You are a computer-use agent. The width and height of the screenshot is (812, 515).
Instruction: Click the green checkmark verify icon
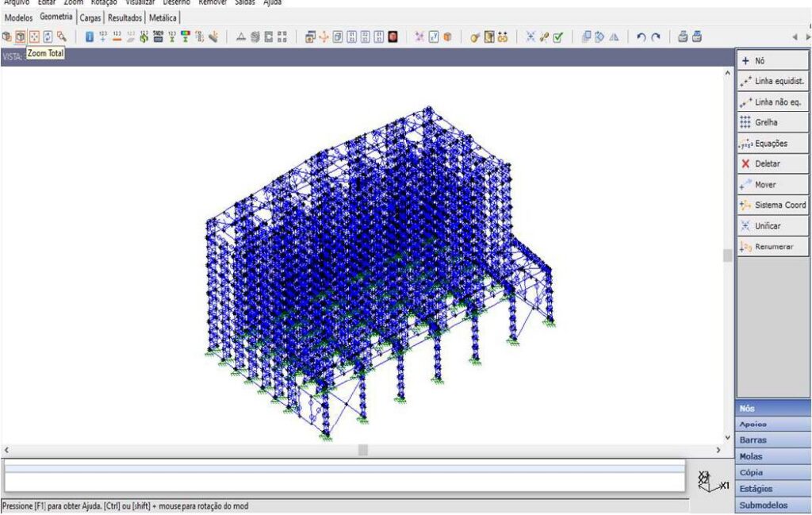pyautogui.click(x=557, y=37)
